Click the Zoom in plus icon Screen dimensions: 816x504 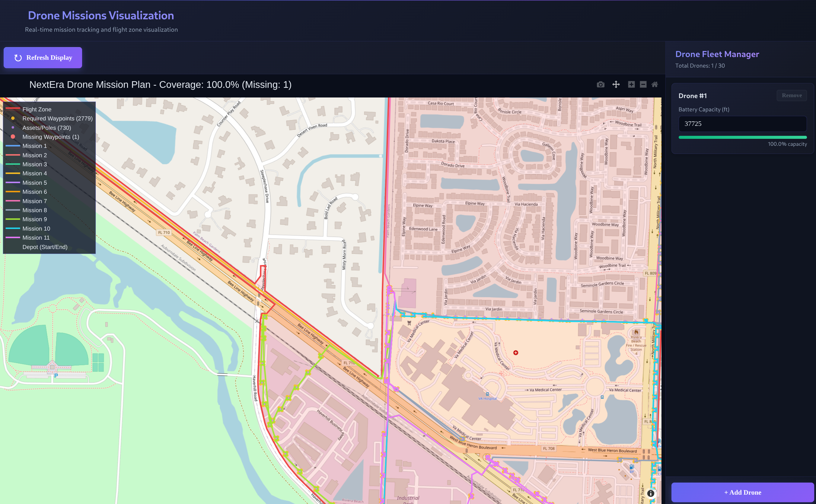pyautogui.click(x=631, y=85)
